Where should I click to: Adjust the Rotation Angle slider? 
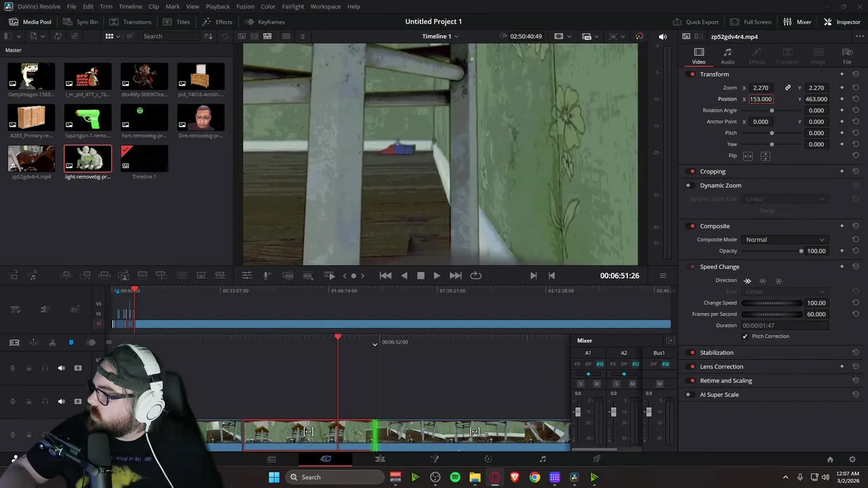point(772,110)
